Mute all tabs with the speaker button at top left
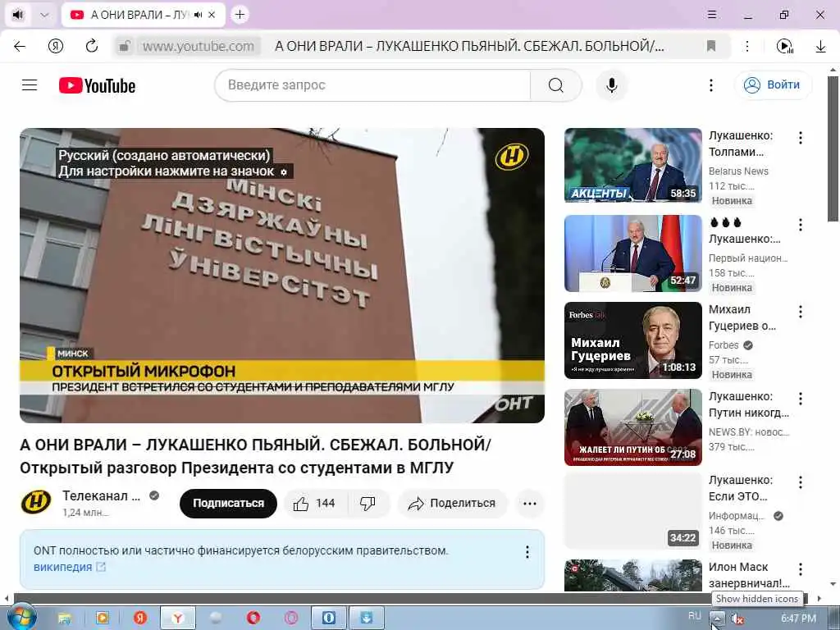 click(x=18, y=15)
